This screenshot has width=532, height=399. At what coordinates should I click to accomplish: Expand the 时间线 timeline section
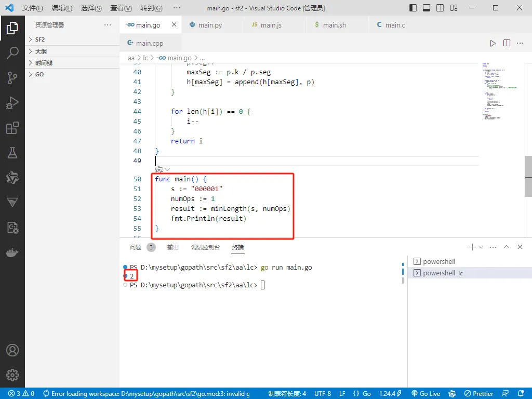pyautogui.click(x=72, y=63)
